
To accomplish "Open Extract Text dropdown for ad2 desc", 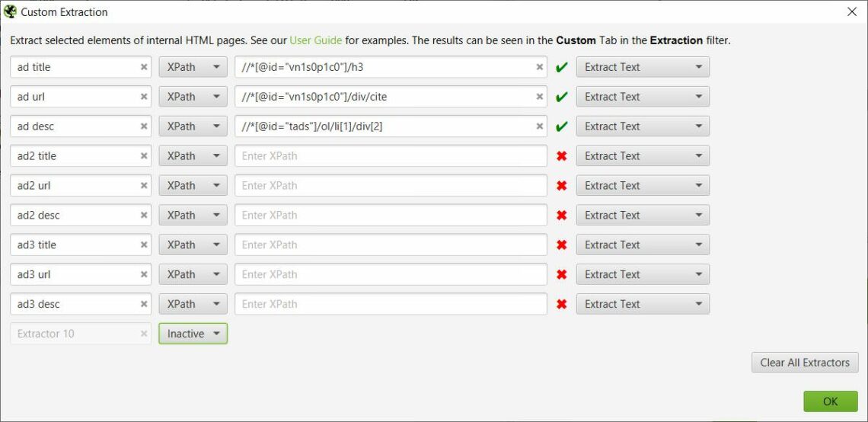I will 643,216.
